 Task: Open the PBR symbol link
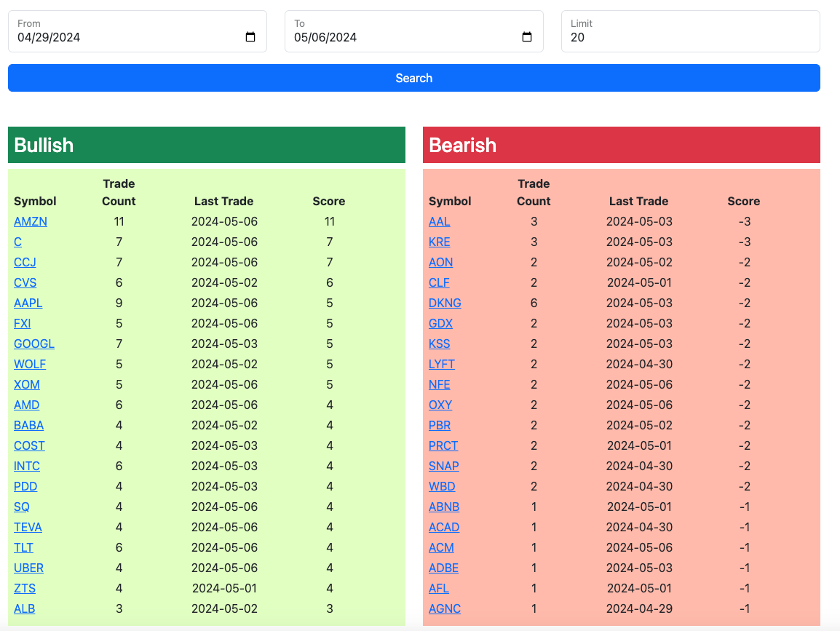point(439,425)
